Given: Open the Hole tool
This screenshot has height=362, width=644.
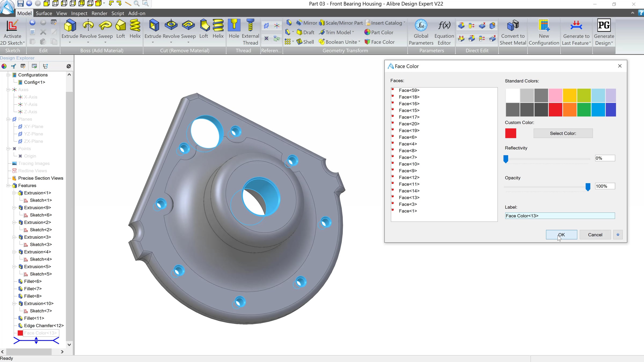Looking at the screenshot, I should 234,29.
